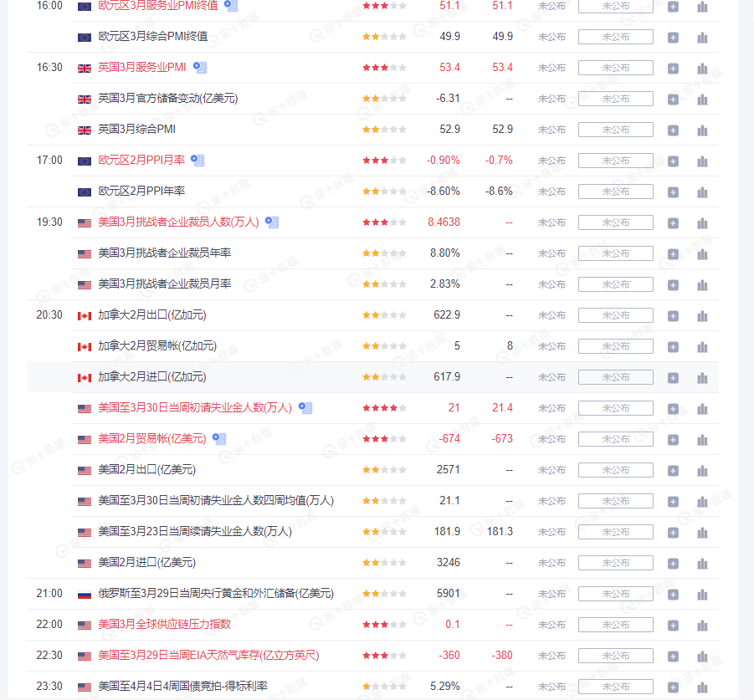754x700 pixels.
Task: Open 俄罗斯至3月29日当周央行黄金和外汇储备 link
Action: pos(216,593)
